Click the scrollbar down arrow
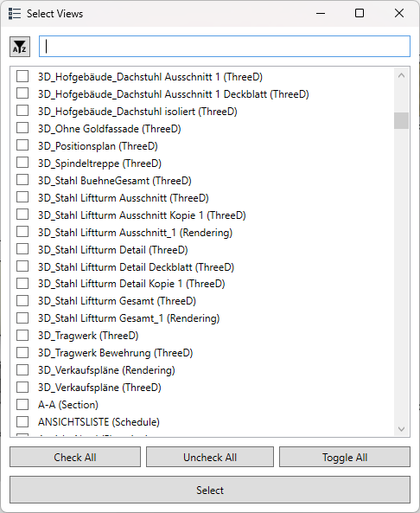 (x=401, y=428)
